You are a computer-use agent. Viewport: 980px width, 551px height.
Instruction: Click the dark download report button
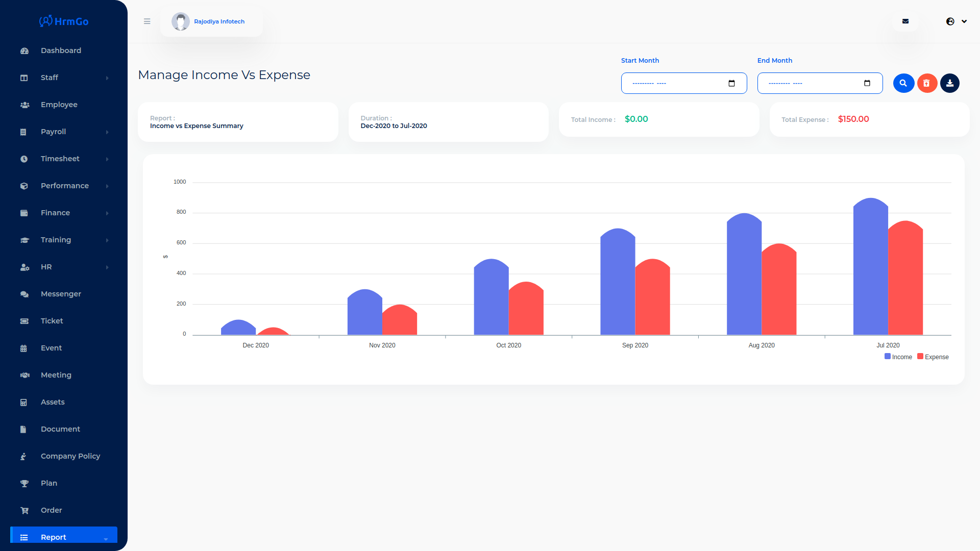pos(950,83)
